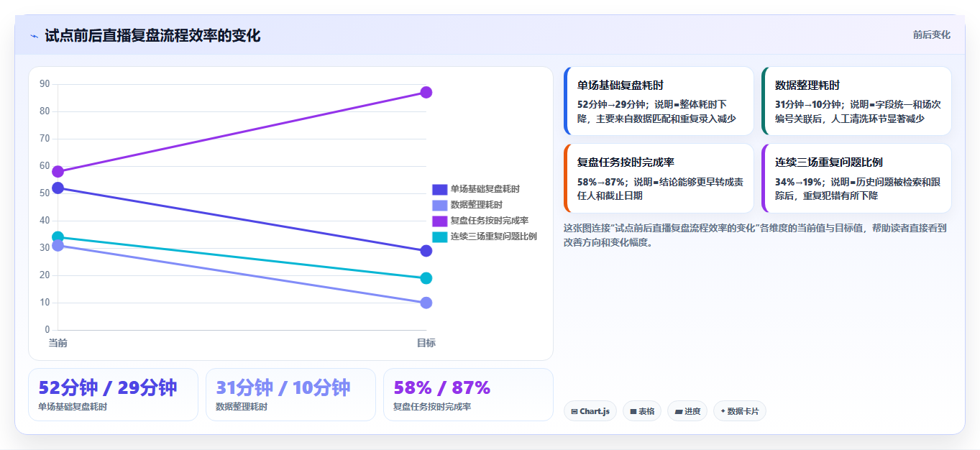Click the indigo data point at 52

(x=58, y=188)
